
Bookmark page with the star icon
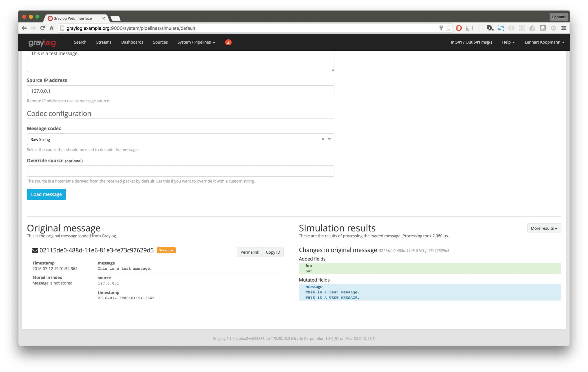(x=448, y=28)
